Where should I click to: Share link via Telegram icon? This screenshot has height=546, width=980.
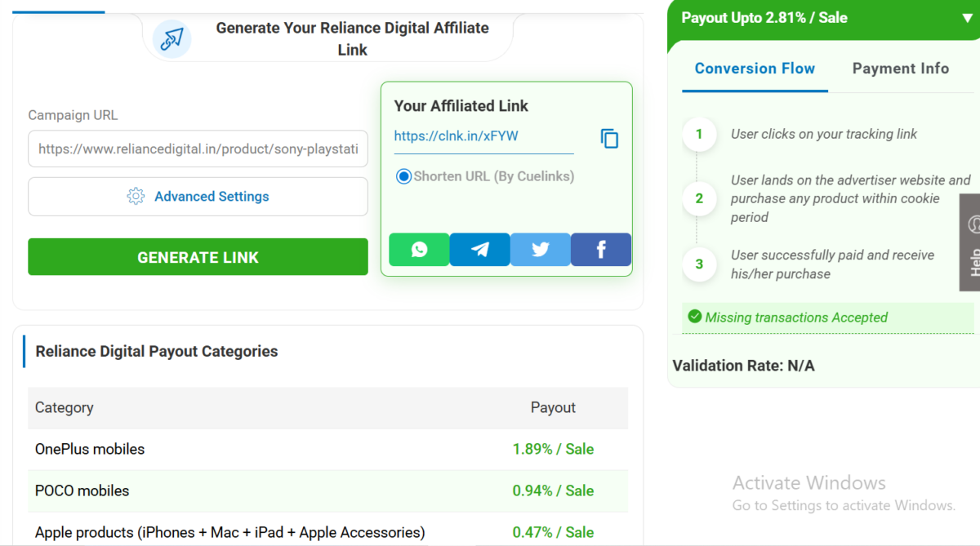pyautogui.click(x=480, y=250)
